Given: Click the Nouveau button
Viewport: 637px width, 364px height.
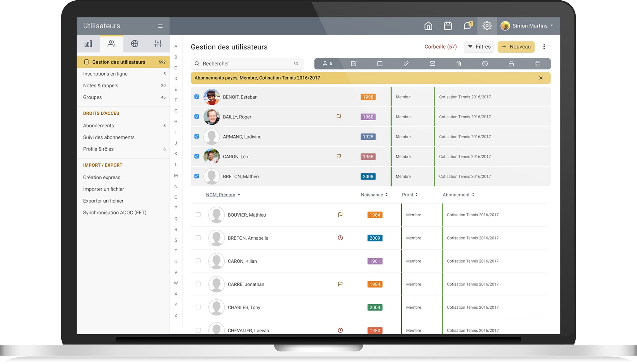Looking at the screenshot, I should click(516, 47).
